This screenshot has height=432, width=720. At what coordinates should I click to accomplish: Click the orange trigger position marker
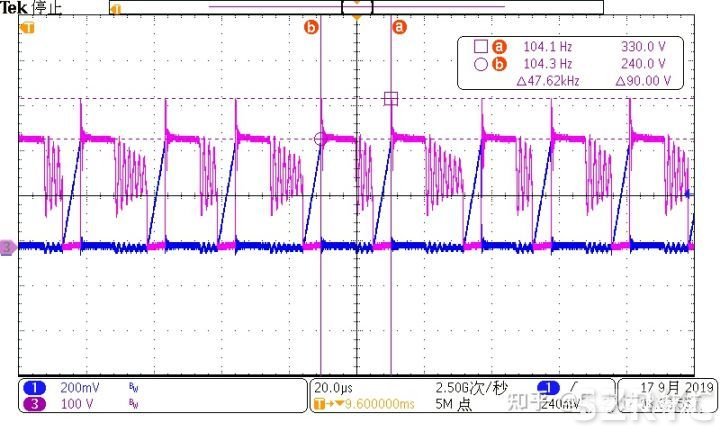(x=356, y=19)
